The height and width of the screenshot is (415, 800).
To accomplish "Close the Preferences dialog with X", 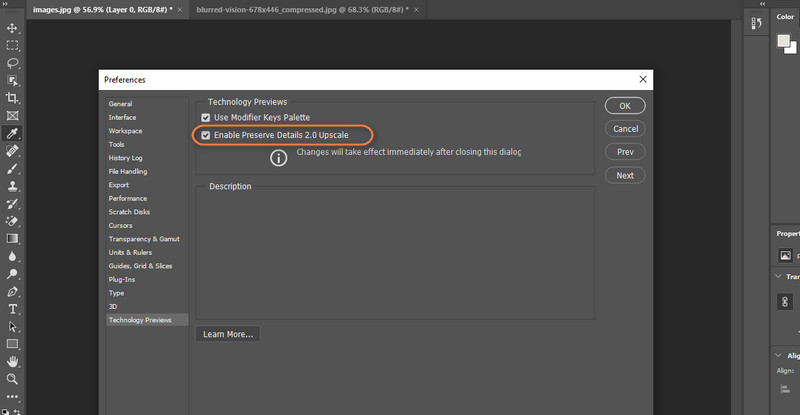I will point(642,78).
